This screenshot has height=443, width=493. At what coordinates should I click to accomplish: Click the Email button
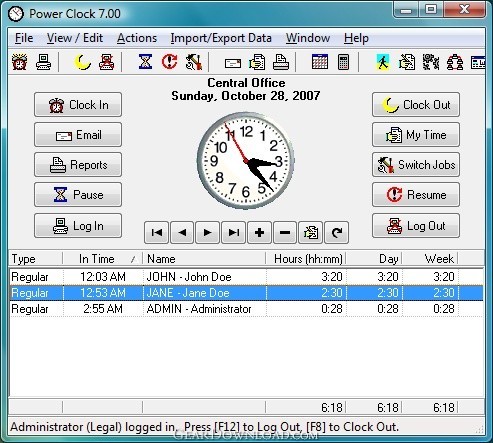(x=78, y=135)
